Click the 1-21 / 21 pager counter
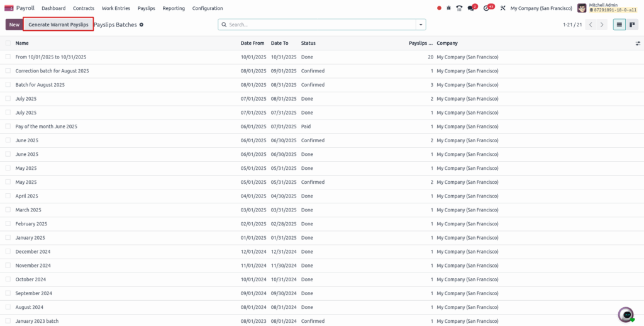The height and width of the screenshot is (326, 644). [x=572, y=25]
